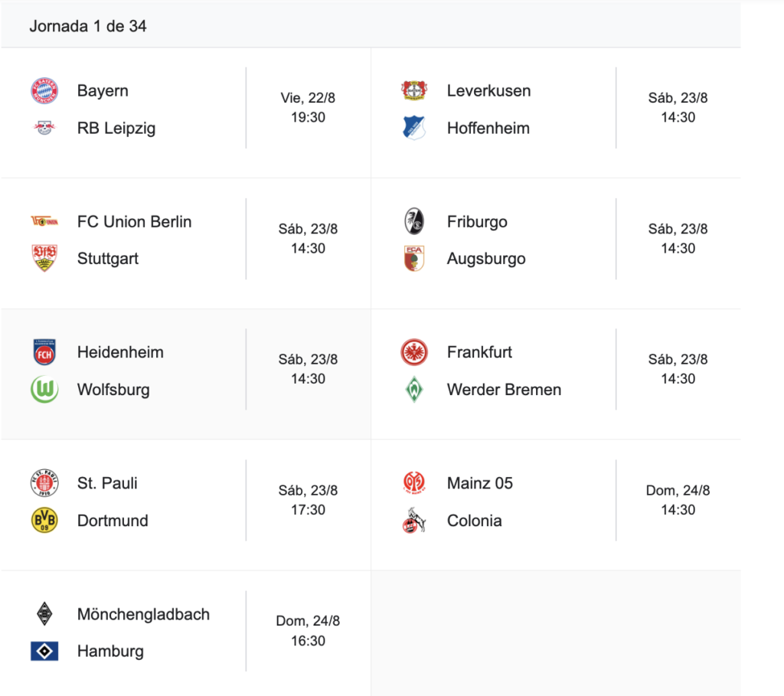Open the FC Union Berlin team name
This screenshot has width=784, height=696.
coord(134,221)
